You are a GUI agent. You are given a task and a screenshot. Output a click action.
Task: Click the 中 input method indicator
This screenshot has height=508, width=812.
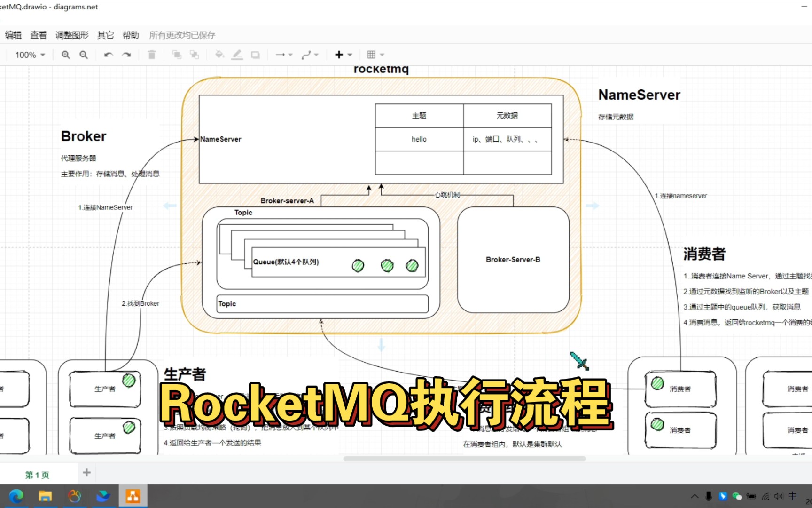click(793, 496)
